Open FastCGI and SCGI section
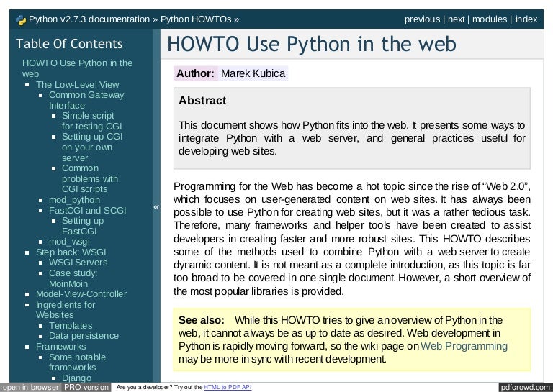This screenshot has width=553, height=392. click(x=87, y=210)
